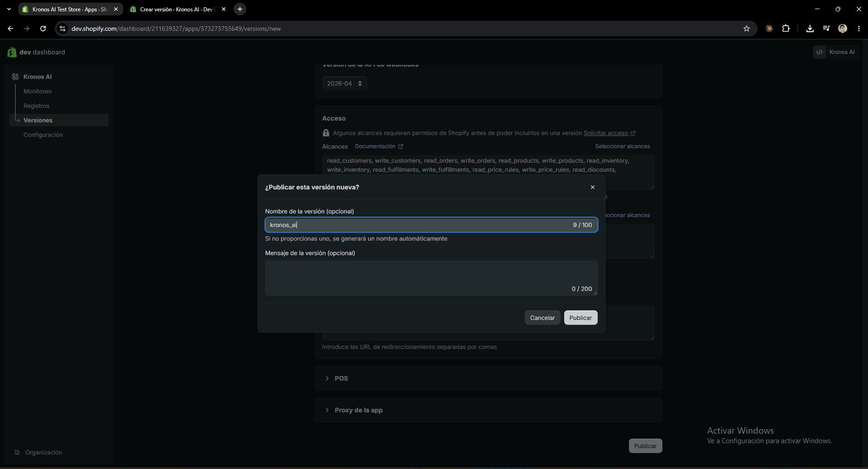
Task: Open Registros in the sidebar
Action: (x=36, y=106)
